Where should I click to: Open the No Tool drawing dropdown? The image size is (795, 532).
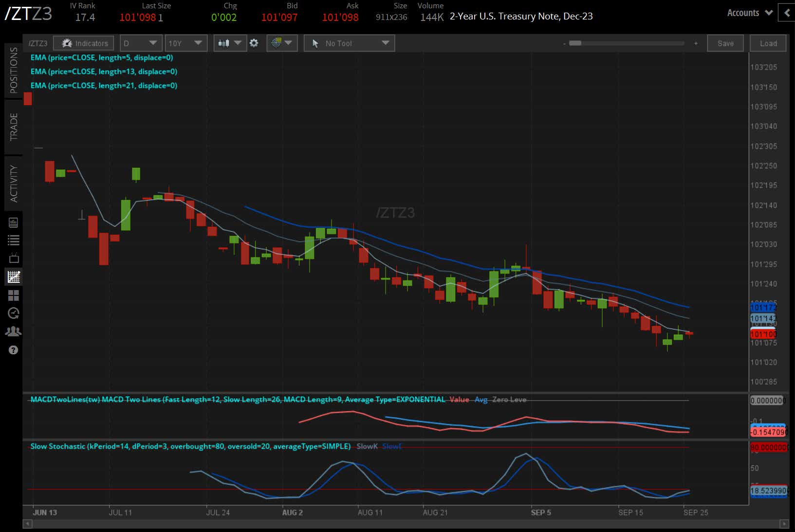coord(349,43)
